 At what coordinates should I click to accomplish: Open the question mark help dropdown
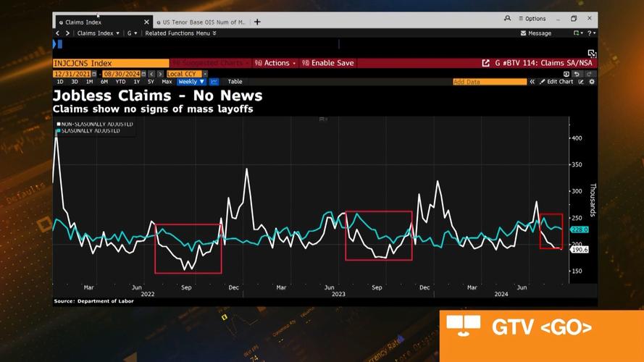(x=591, y=33)
